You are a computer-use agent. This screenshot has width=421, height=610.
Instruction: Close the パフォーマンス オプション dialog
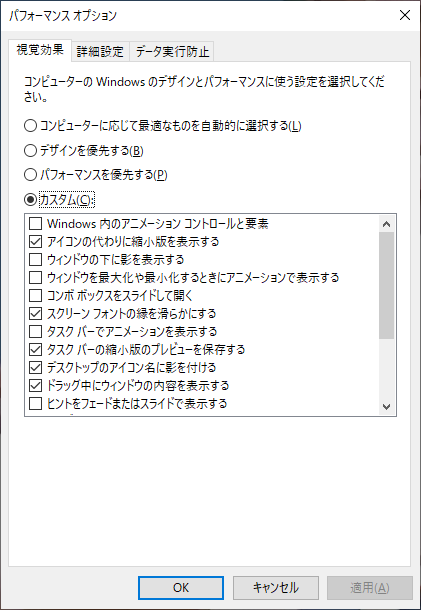[405, 15]
